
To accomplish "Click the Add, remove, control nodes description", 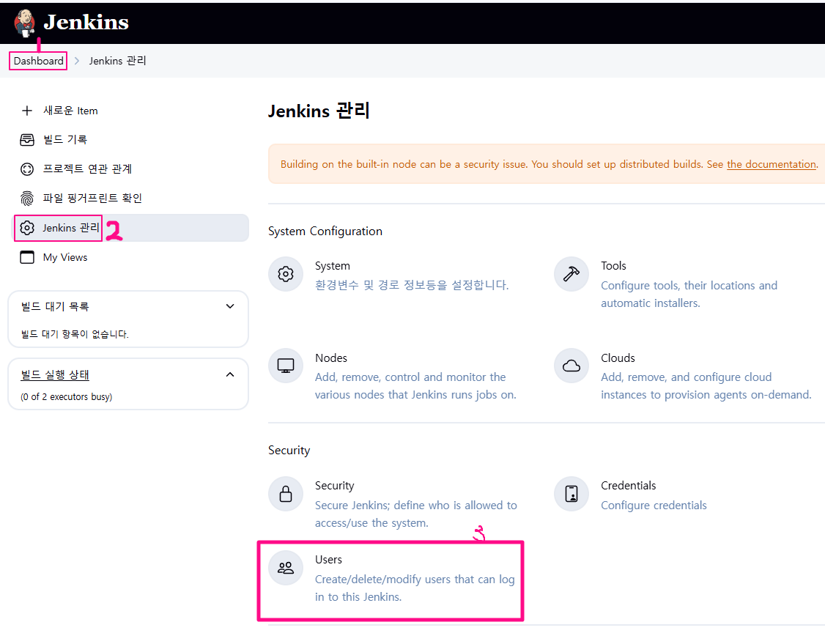I will (415, 385).
